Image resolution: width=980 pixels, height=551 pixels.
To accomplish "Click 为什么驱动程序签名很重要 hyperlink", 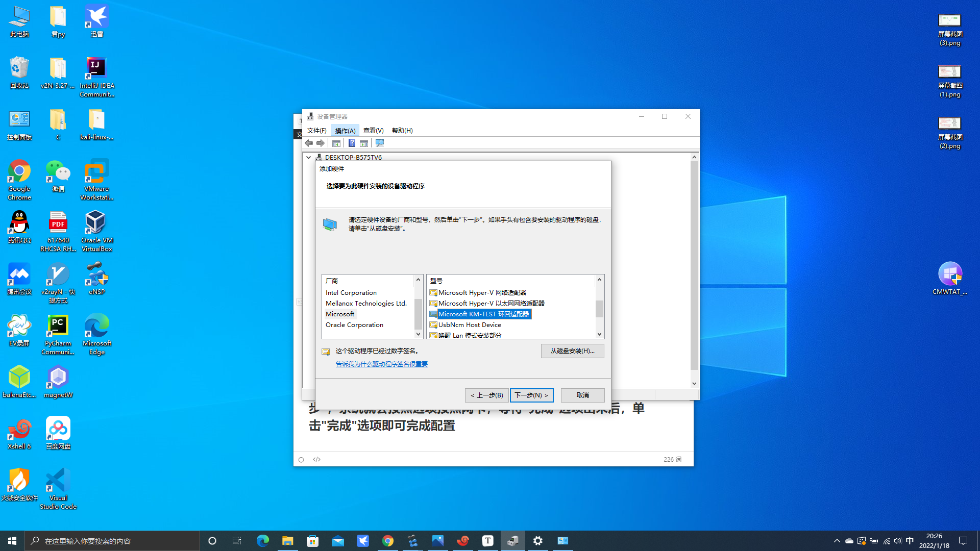I will [382, 364].
